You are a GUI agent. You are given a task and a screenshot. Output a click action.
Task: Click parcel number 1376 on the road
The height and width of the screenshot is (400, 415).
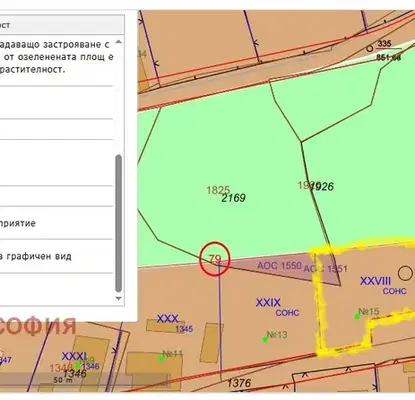tap(239, 383)
